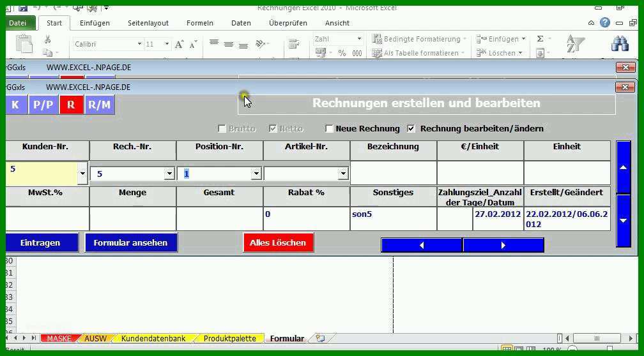Open the font size 11 dropdown
The width and height of the screenshot is (644, 356).
pyautogui.click(x=167, y=44)
